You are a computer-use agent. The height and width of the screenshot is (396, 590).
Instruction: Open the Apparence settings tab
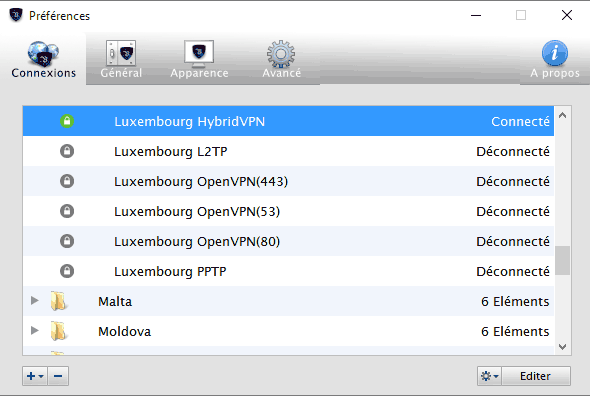[x=199, y=59]
